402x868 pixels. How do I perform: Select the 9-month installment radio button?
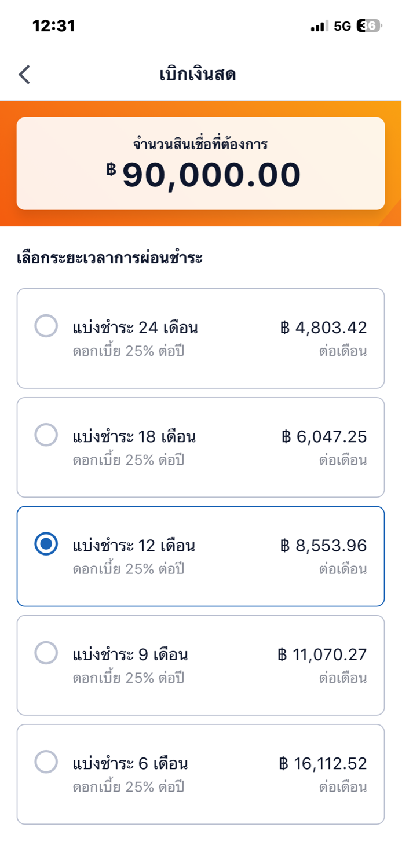46,653
